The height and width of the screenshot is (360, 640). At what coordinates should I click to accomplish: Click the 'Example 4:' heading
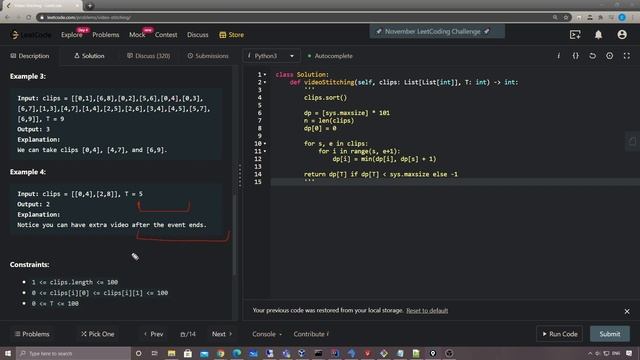28,172
